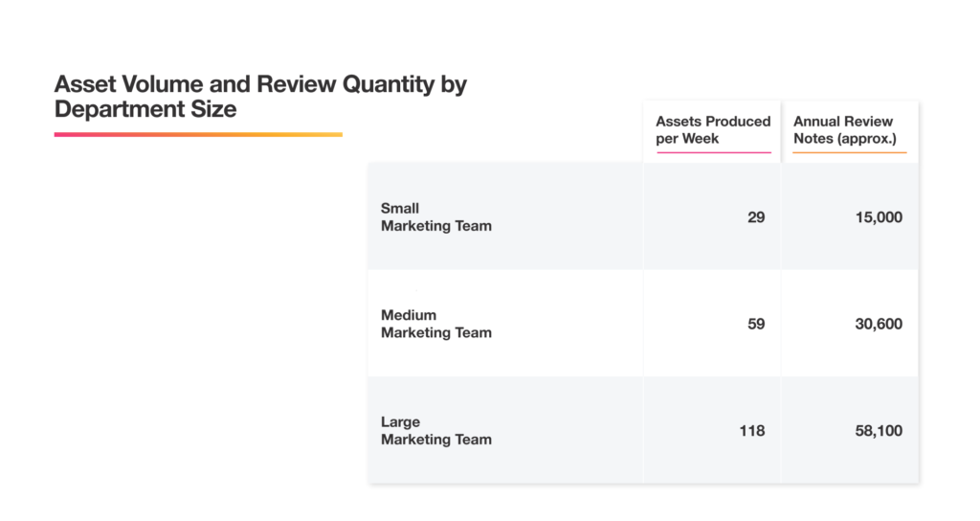Viewport: 980px width, 521px height.
Task: Click the pink-to-yellow gradient bar under title
Action: coord(198,135)
